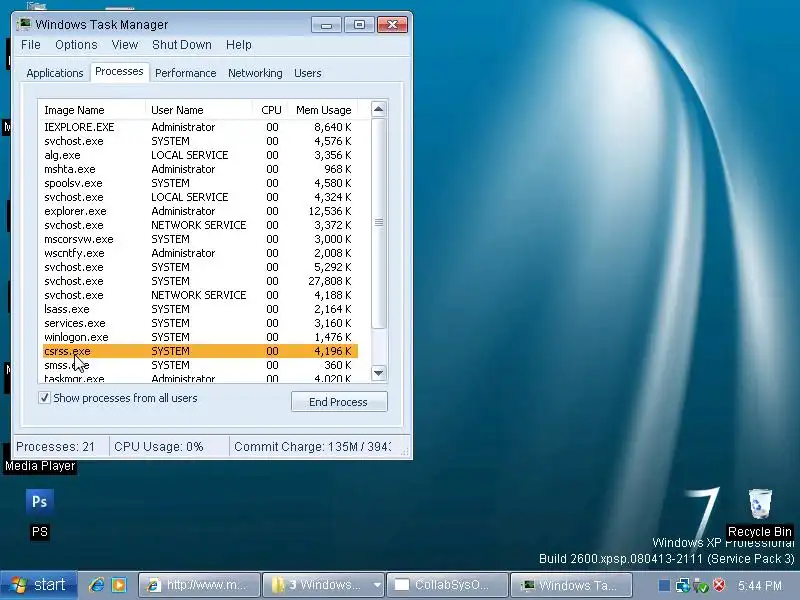Click the blue square tray icon

(664, 585)
